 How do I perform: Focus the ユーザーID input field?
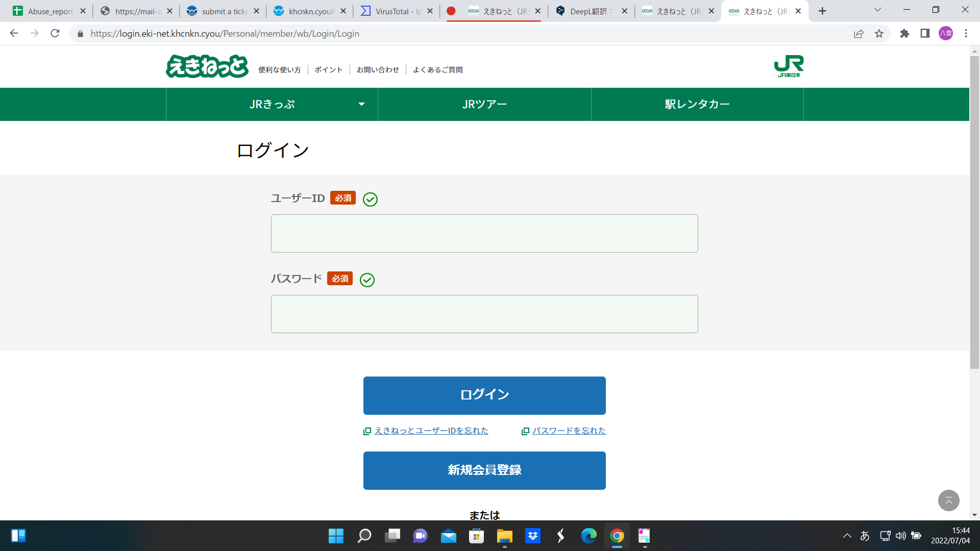pyautogui.click(x=484, y=233)
